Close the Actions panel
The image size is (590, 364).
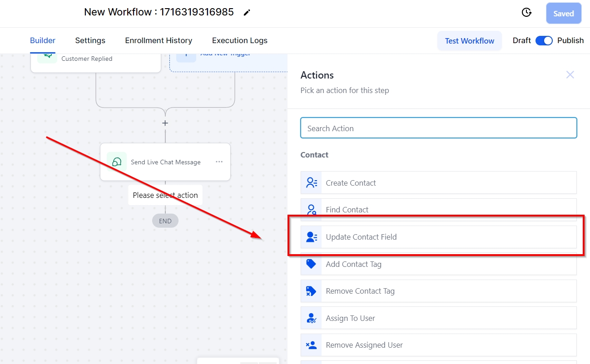[x=570, y=75]
